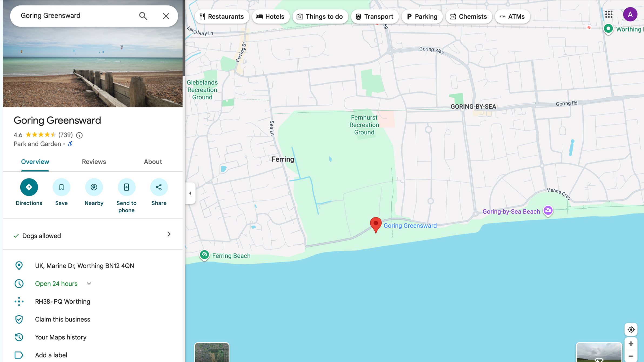Switch to the Reviews tab
The height and width of the screenshot is (362, 644).
[x=94, y=162]
